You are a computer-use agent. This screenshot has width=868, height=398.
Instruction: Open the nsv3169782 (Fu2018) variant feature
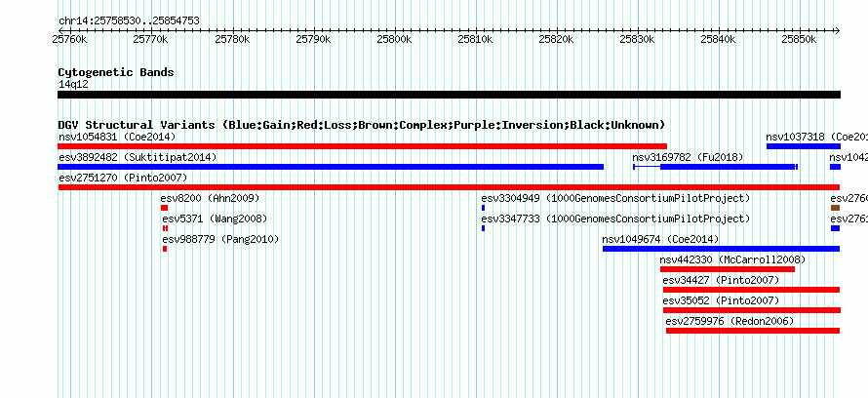point(715,167)
